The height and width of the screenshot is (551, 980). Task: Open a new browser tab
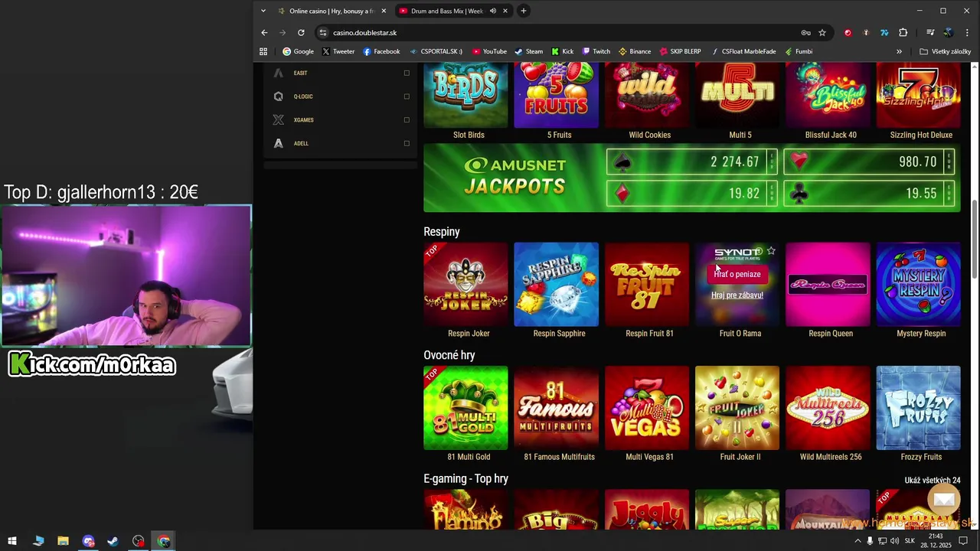coord(523,11)
